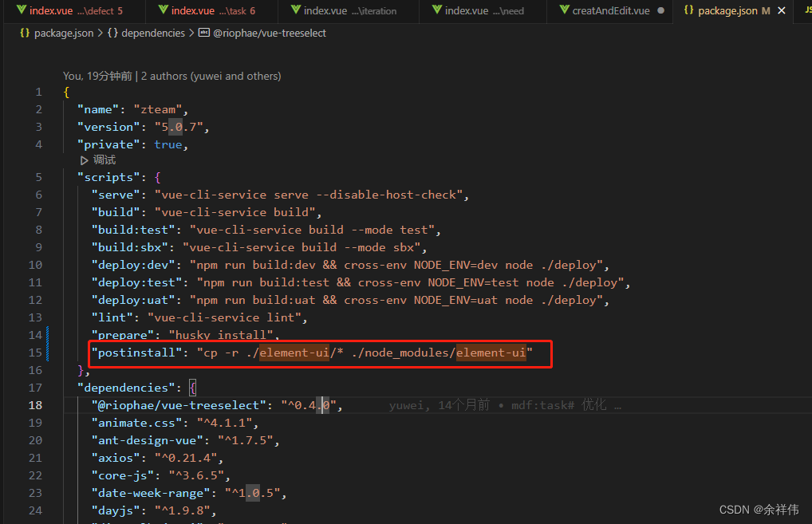812x524 pixels.
Task: Click the "ant-design-vue" dependency entry
Action: point(185,440)
